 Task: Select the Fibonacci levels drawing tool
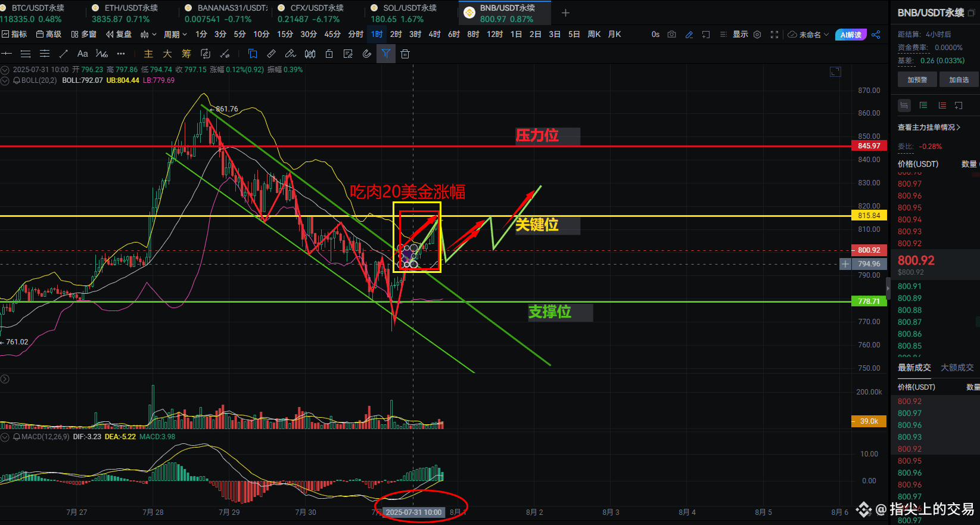[x=45, y=54]
